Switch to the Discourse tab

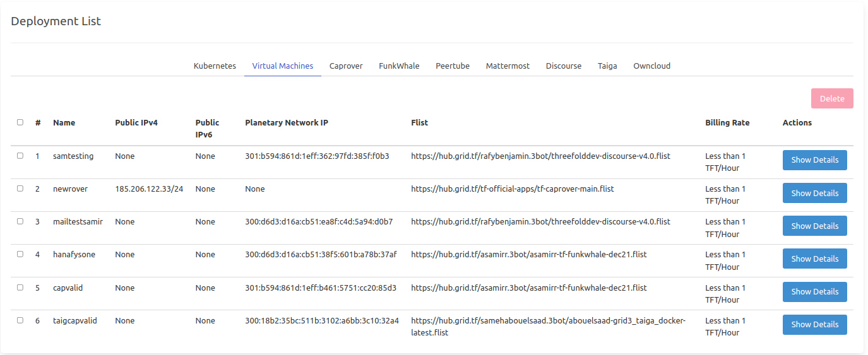564,66
